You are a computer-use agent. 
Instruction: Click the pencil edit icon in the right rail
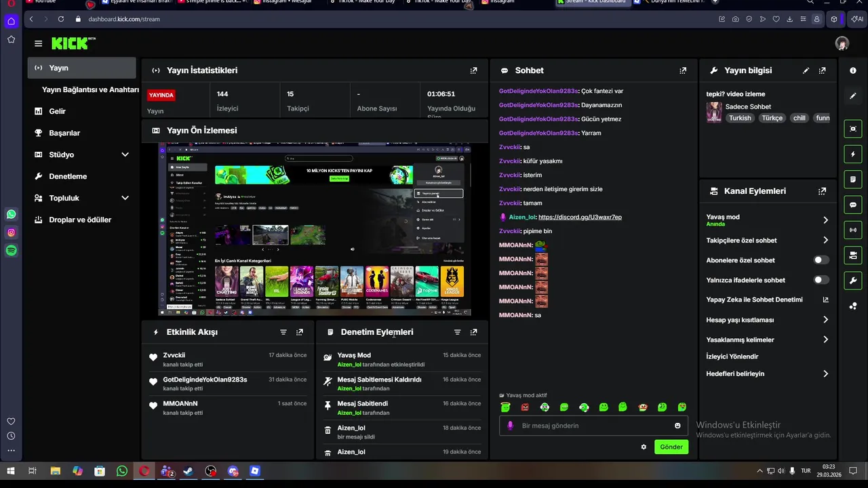pos(853,96)
